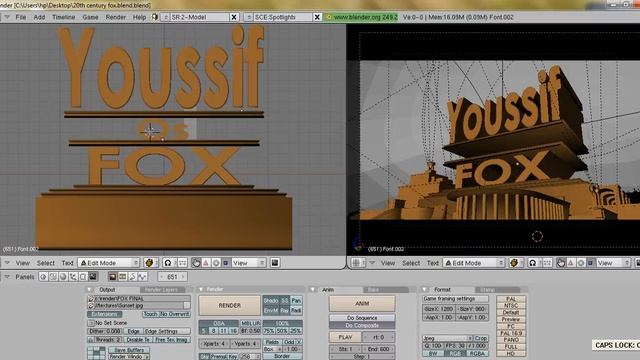This screenshot has height=360, width=640.
Task: Select Sequencer buttons sub-context icon
Action: tap(122, 277)
